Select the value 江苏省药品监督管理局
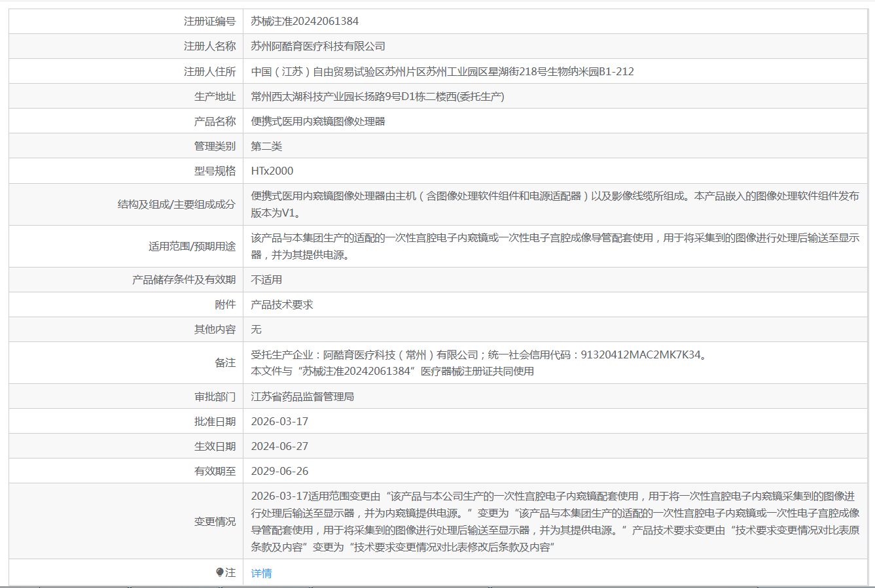The width and height of the screenshot is (875, 588). 302,396
